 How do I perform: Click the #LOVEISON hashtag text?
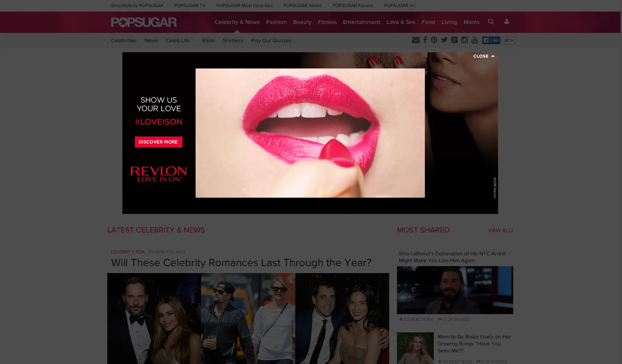[x=158, y=122]
